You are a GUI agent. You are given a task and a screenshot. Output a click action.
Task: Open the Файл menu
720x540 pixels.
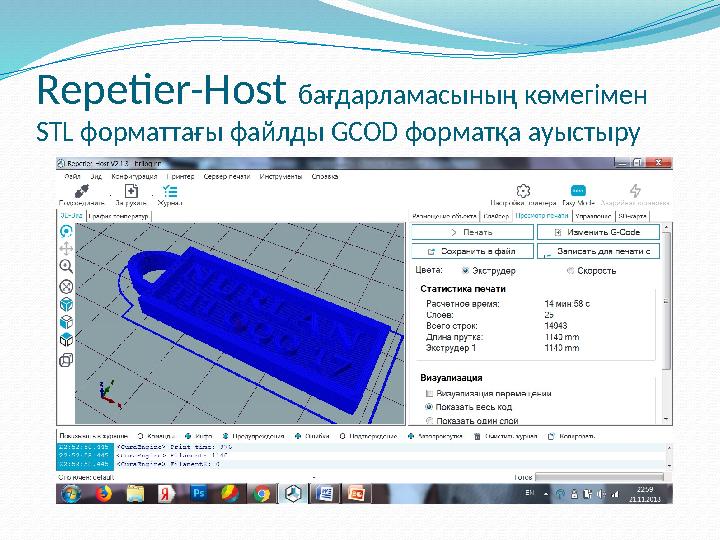click(x=72, y=176)
